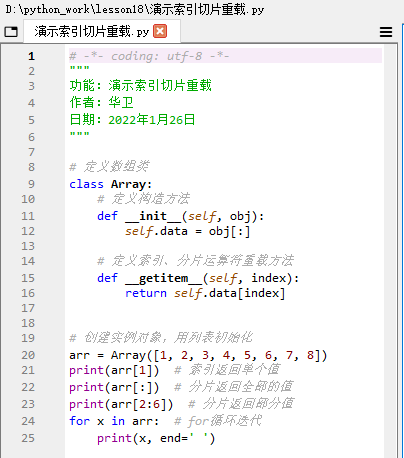Click the comment 定义构造方法
Screen dimensions: 404x458
click(144, 199)
